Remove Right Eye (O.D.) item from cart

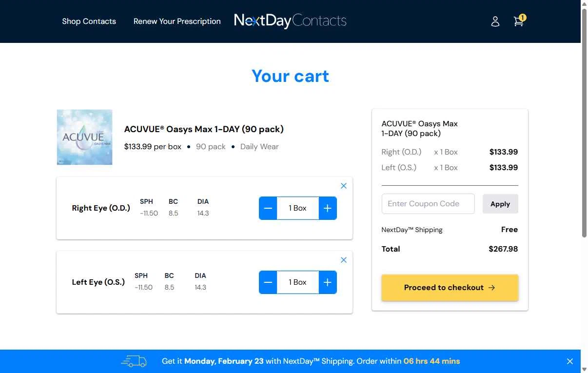(344, 186)
